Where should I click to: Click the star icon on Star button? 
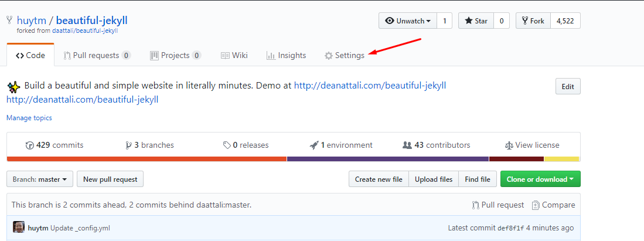(x=469, y=21)
